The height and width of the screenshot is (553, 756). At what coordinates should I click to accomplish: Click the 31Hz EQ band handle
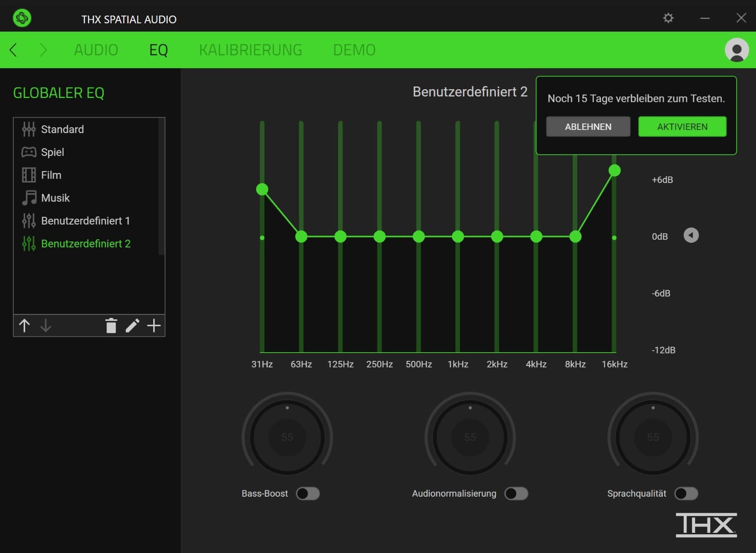tap(262, 189)
